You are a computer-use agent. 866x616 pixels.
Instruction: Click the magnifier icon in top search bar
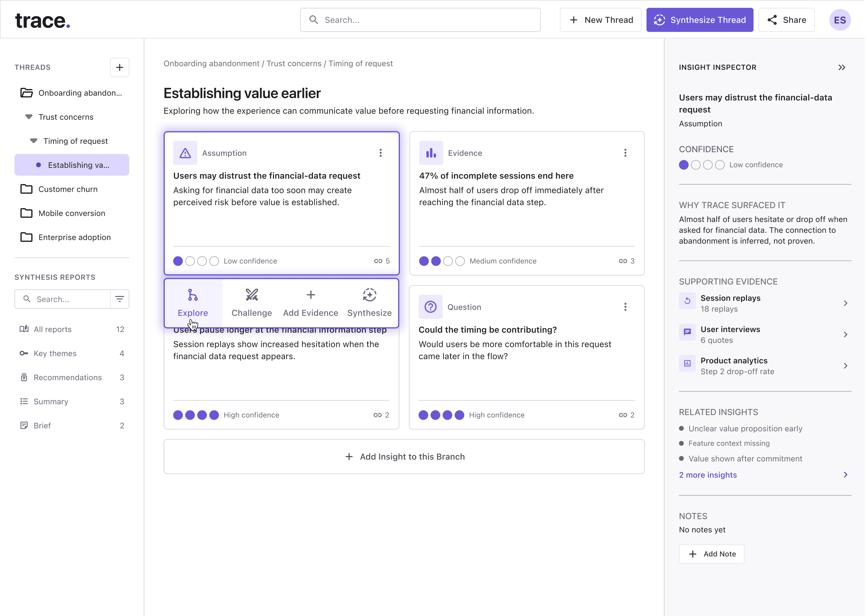click(314, 20)
